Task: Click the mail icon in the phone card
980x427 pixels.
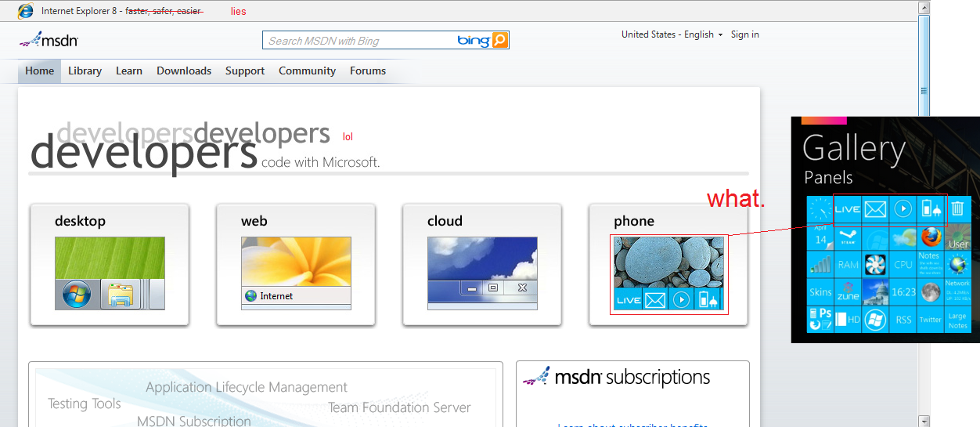Action: [655, 299]
